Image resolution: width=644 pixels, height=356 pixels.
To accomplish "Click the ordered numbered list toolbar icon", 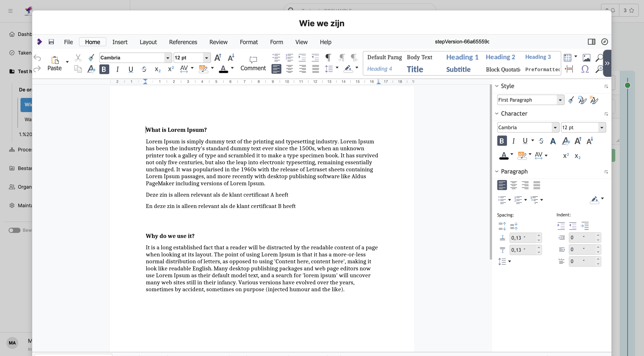I will click(x=289, y=58).
